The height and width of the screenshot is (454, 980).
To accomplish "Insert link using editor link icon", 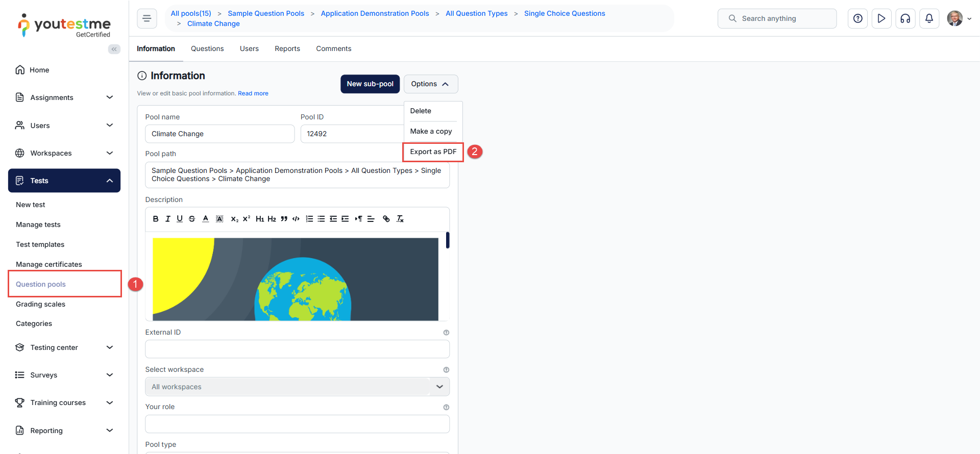I will [386, 219].
